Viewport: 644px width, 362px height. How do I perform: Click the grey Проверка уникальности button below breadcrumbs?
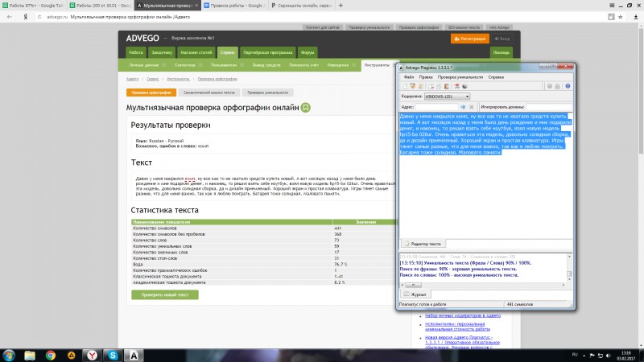click(268, 93)
